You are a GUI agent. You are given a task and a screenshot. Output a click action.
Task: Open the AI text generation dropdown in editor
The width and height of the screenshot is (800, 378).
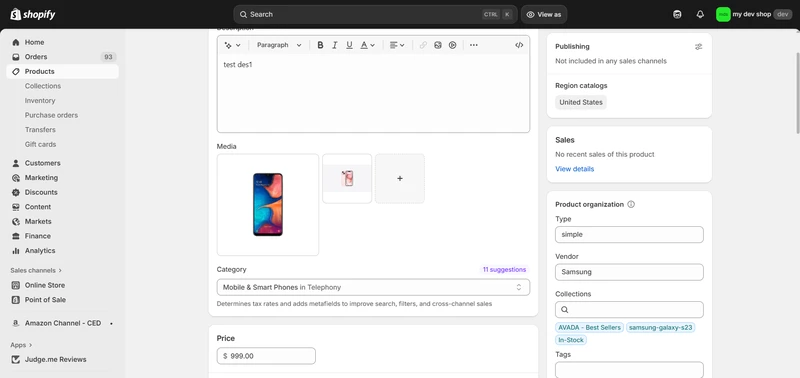pos(233,45)
